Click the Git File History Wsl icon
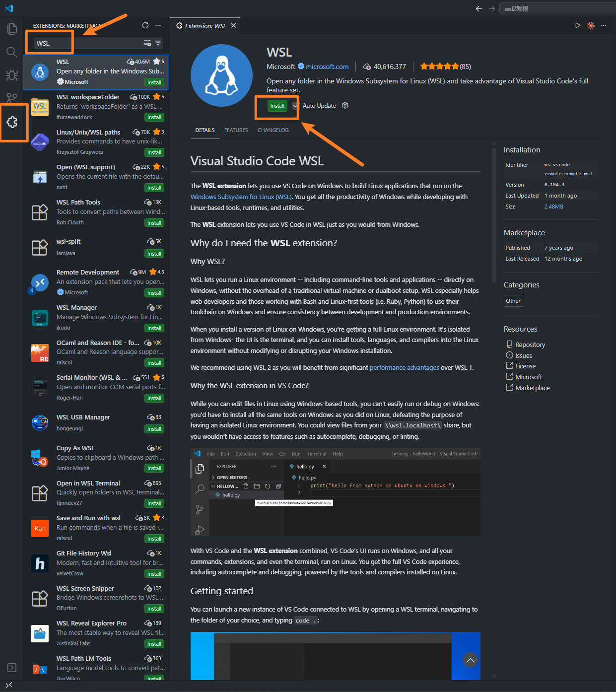 pyautogui.click(x=40, y=563)
